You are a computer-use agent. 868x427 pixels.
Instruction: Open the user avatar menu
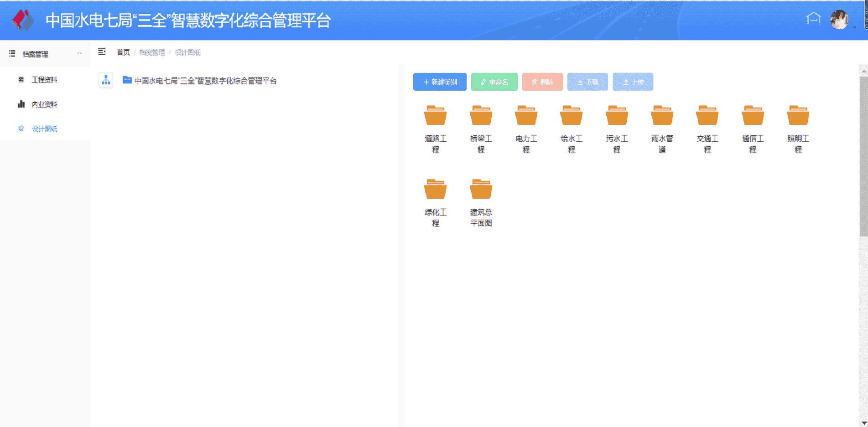(839, 20)
